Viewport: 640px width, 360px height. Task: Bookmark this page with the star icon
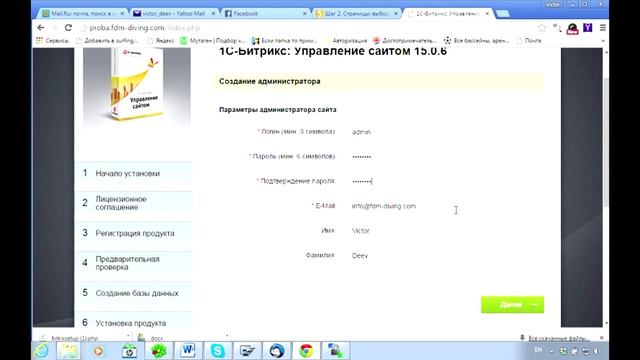tap(542, 28)
